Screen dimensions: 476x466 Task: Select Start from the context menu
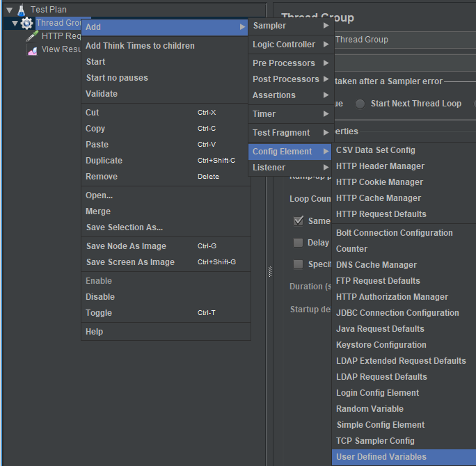(x=165, y=62)
